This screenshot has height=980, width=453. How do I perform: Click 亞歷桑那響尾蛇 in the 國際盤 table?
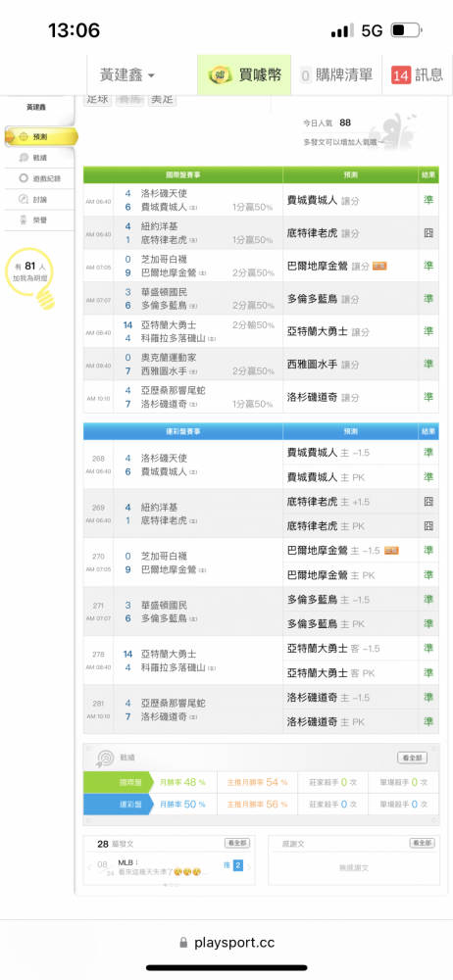(173, 390)
